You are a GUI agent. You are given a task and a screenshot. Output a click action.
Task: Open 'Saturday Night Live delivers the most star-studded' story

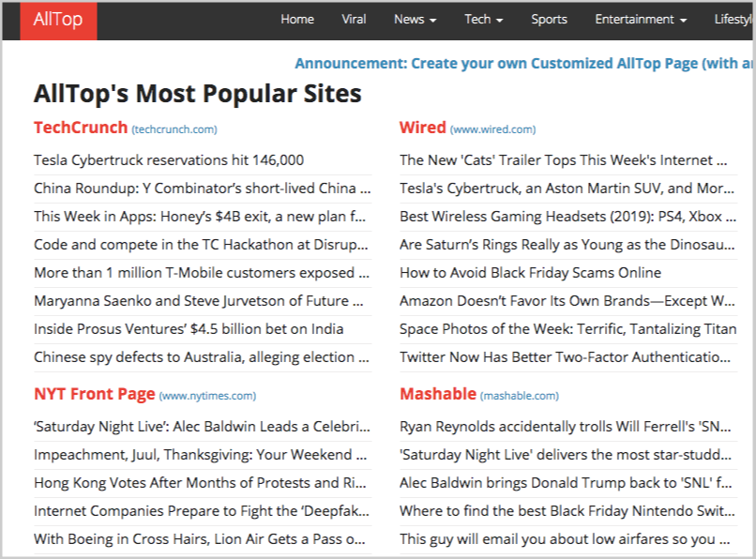point(566,455)
